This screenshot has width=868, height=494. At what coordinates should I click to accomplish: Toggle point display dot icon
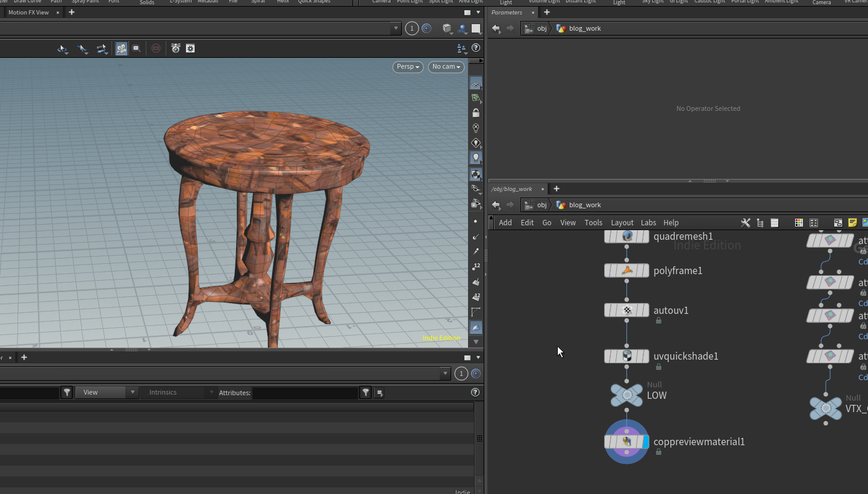[x=476, y=222]
